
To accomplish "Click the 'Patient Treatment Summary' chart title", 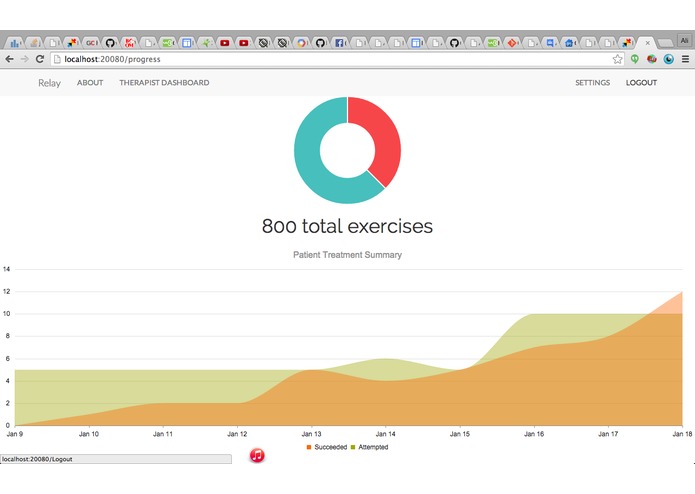I will click(x=348, y=255).
